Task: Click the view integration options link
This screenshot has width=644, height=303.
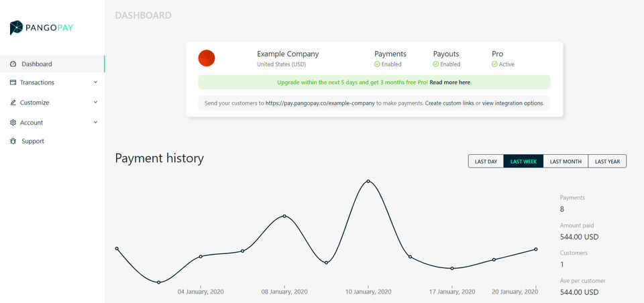Action: (x=513, y=103)
